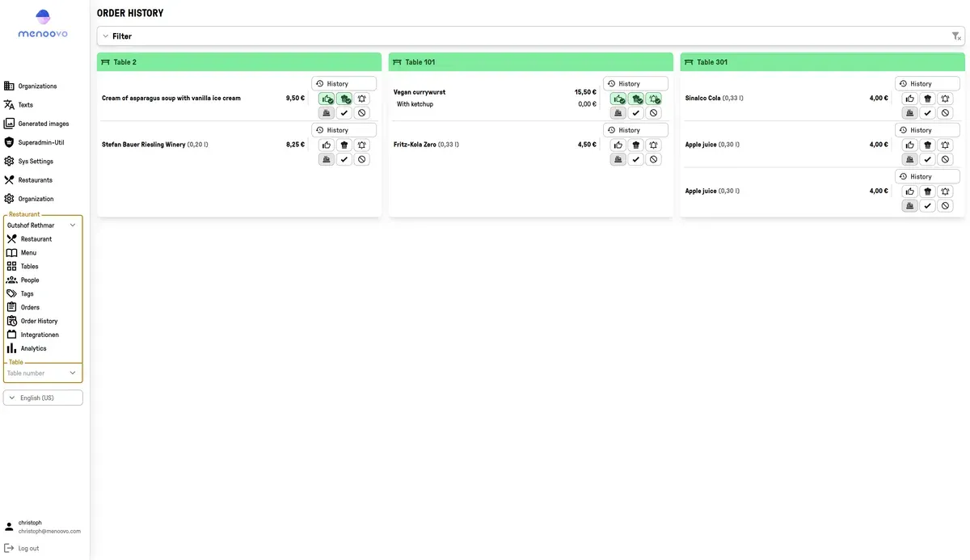
Task: Click the cancel icon for Vegan currywurst
Action: click(654, 113)
